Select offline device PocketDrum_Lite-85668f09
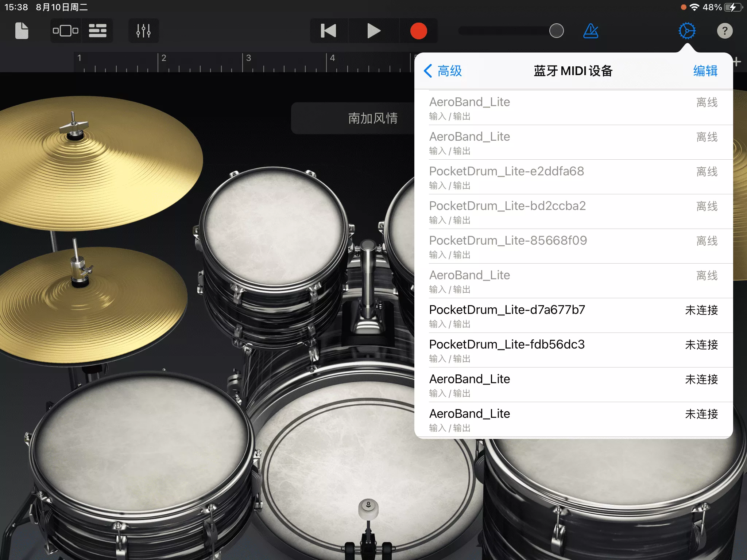Screen dimensions: 747x560 [x=574, y=246]
